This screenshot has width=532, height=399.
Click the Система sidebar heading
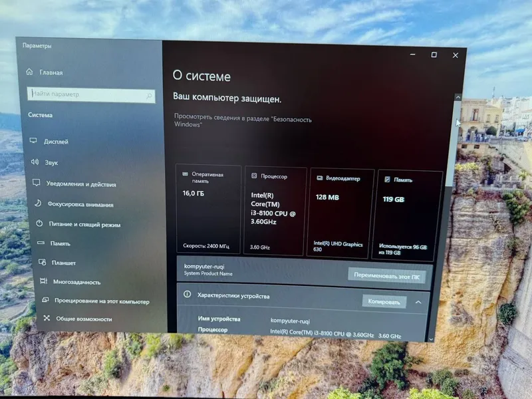click(40, 114)
